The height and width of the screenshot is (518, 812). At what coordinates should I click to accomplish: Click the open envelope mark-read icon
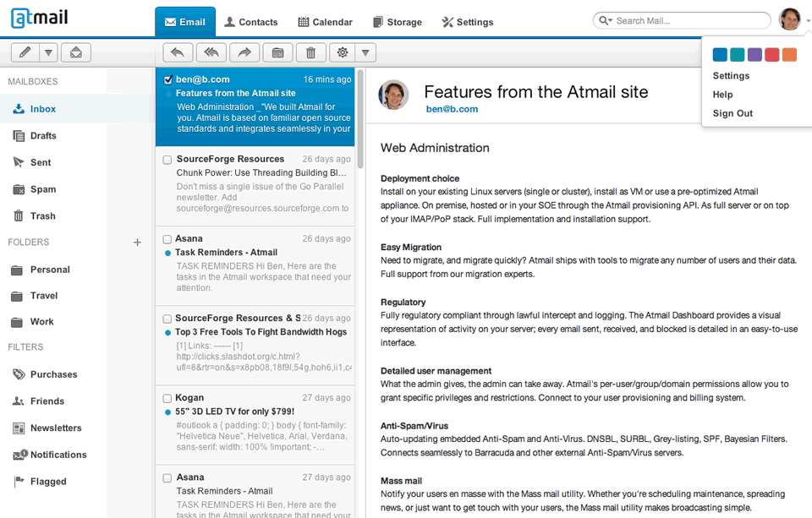point(76,52)
